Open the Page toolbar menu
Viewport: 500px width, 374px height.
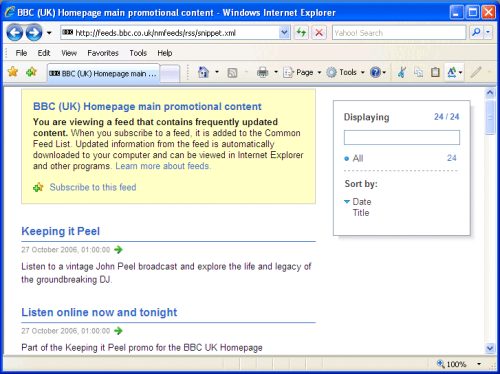302,72
